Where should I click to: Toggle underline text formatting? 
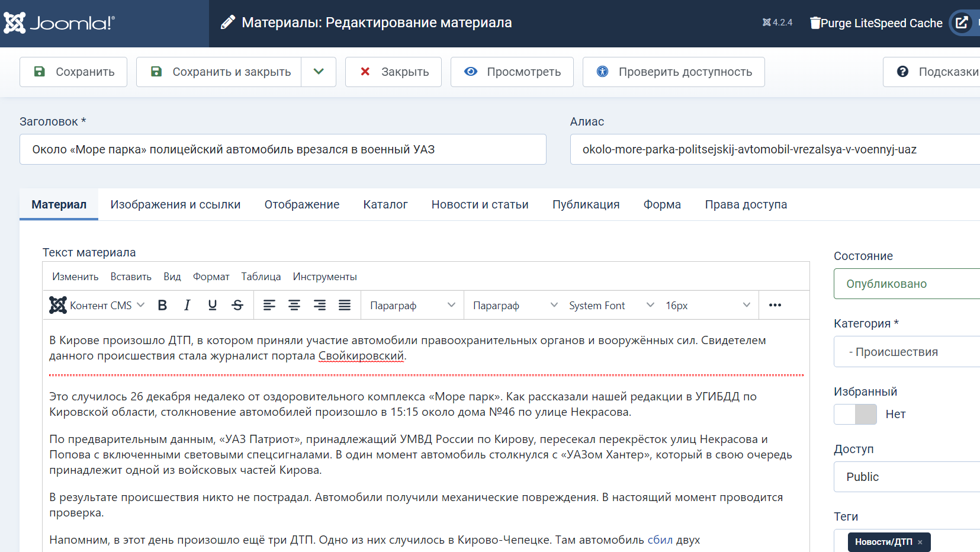tap(212, 306)
